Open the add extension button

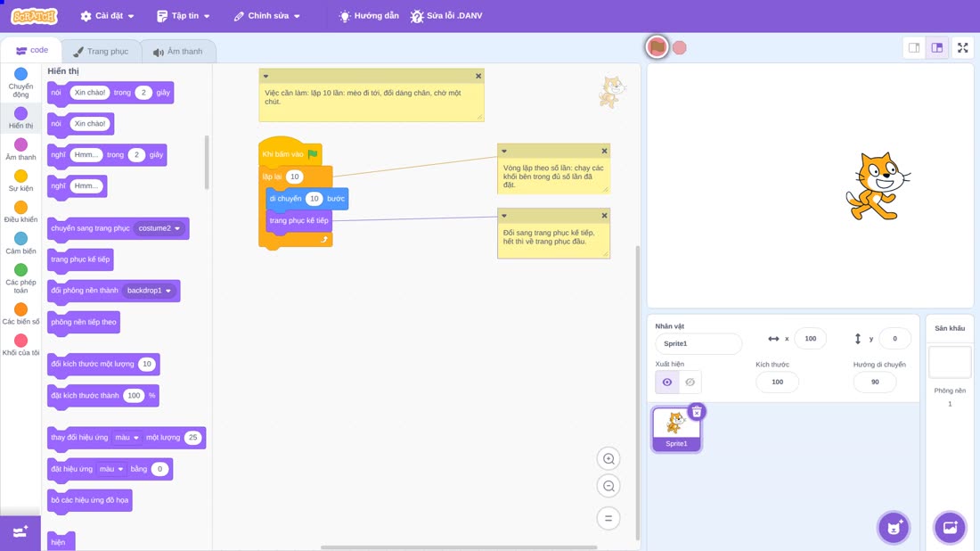[x=20, y=532]
